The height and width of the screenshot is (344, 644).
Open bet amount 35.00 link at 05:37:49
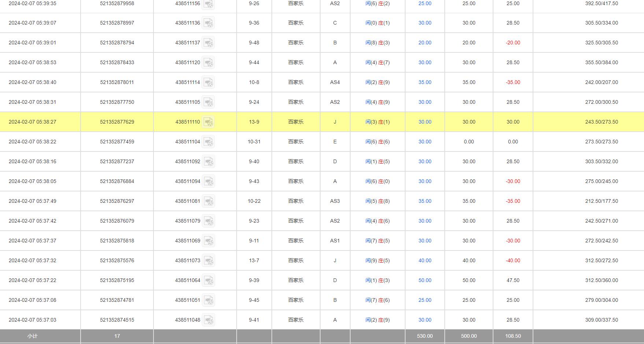click(x=425, y=201)
